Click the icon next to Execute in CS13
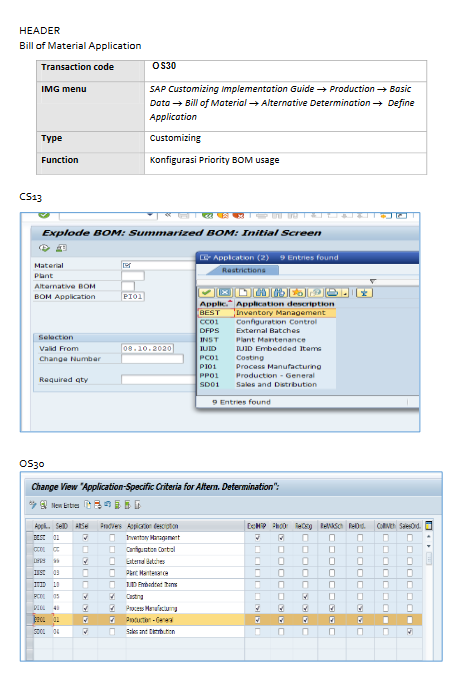 point(61,248)
